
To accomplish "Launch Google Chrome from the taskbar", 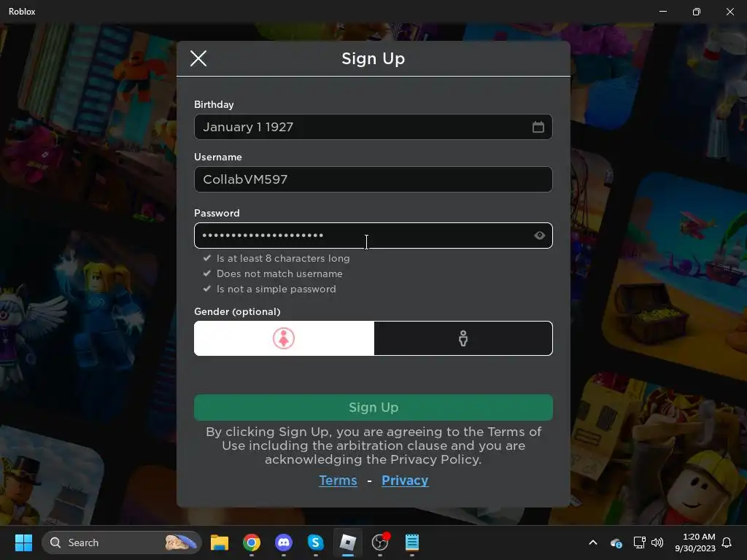I will coord(252,542).
